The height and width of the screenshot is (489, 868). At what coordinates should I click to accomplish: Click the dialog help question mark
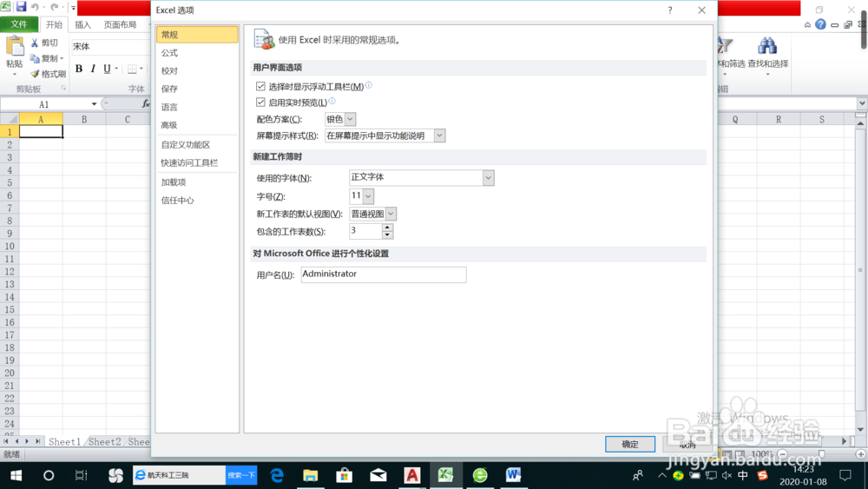click(x=670, y=10)
